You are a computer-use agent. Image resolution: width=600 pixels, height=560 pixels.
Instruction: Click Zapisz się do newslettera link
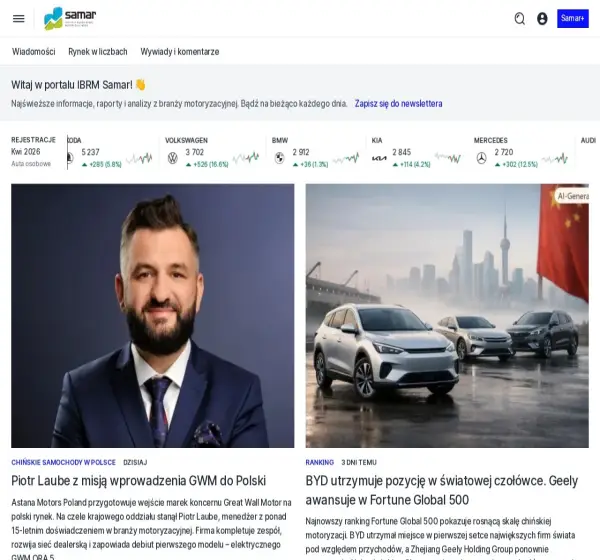pos(398,104)
